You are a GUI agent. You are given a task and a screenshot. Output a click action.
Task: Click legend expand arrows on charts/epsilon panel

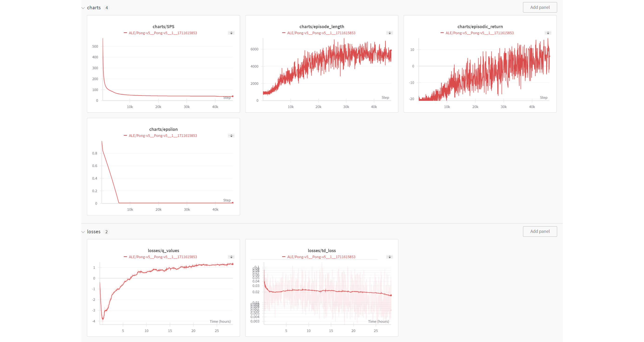(231, 136)
